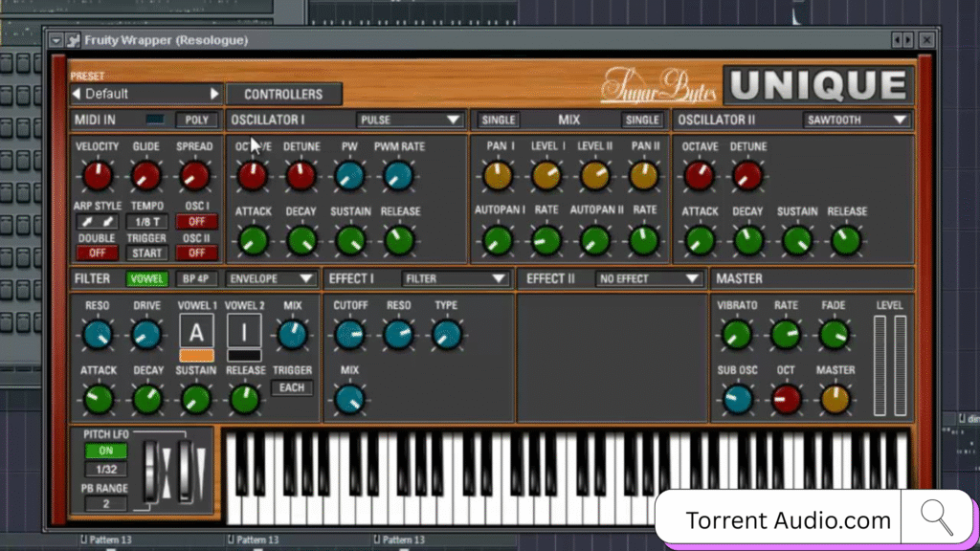The image size is (980, 551).
Task: Toggle the Double OFF switch
Action: pos(97,253)
